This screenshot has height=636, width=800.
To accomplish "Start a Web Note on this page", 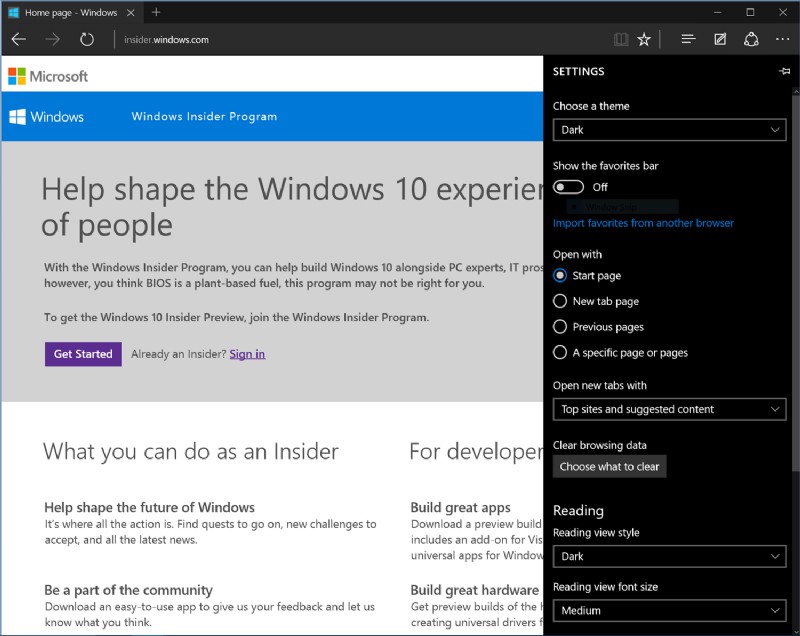I will pyautogui.click(x=719, y=39).
